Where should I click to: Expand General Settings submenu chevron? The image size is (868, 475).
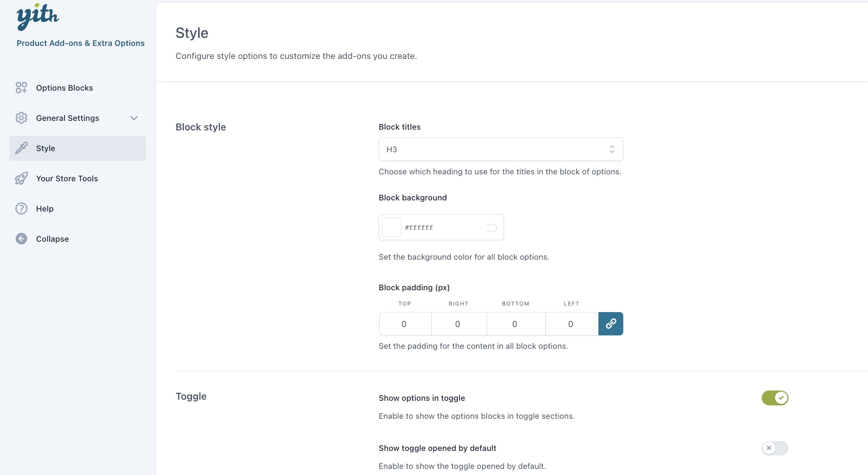click(x=134, y=118)
